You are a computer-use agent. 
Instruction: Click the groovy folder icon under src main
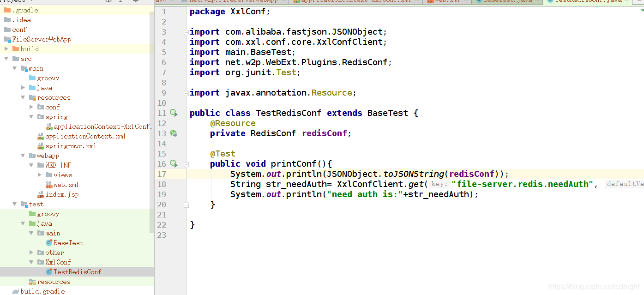click(x=32, y=78)
